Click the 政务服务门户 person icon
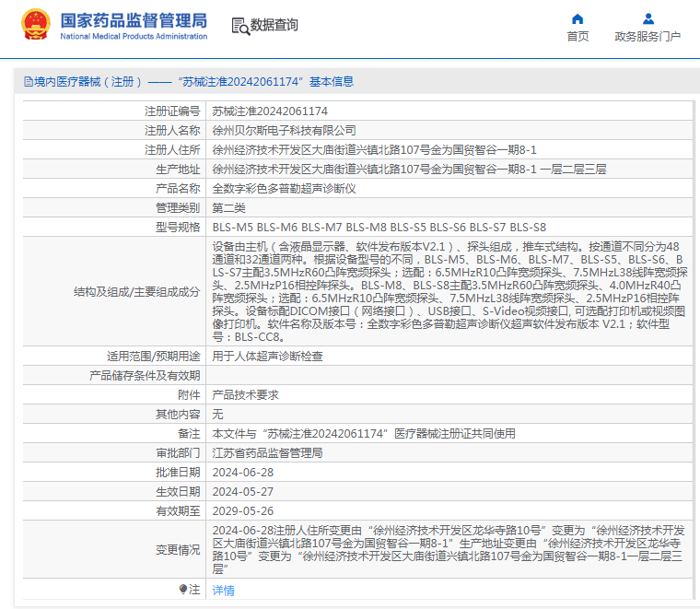Image resolution: width=700 pixels, height=609 pixels. pyautogui.click(x=647, y=18)
